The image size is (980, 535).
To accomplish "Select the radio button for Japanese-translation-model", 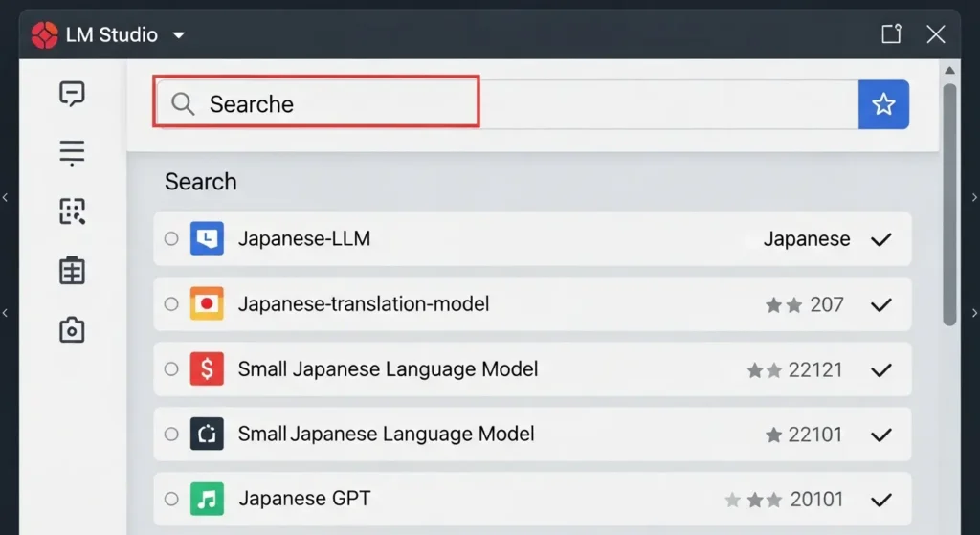I will (171, 303).
